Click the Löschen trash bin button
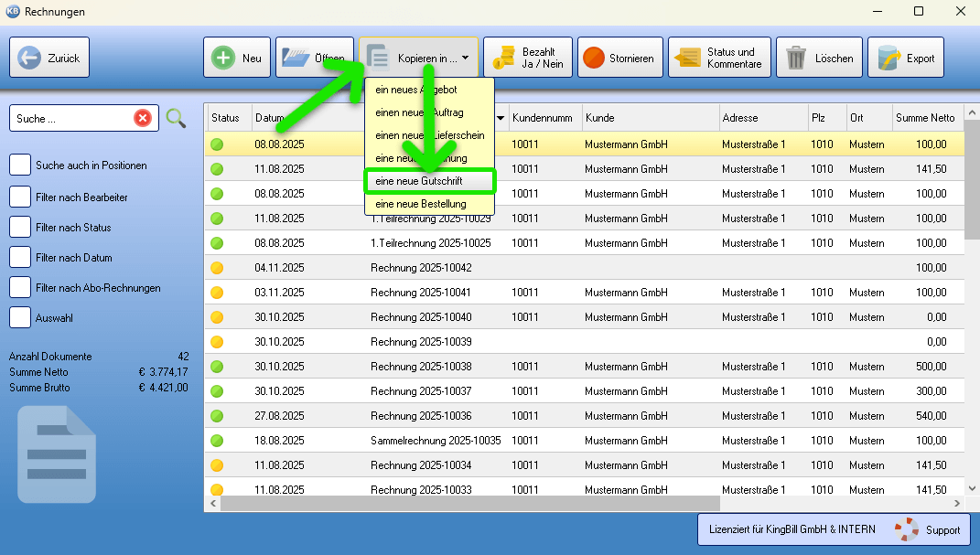Image resolution: width=980 pixels, height=555 pixels. point(820,58)
